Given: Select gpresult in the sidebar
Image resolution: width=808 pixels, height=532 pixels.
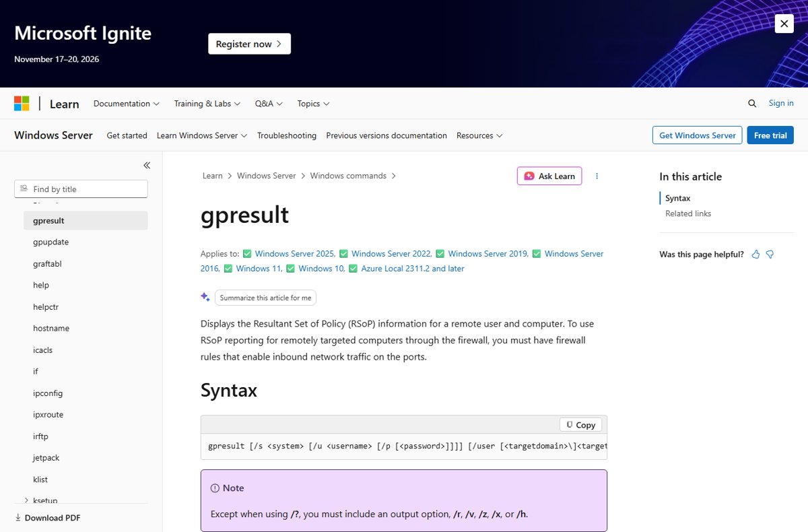Looking at the screenshot, I should pyautogui.click(x=86, y=220).
